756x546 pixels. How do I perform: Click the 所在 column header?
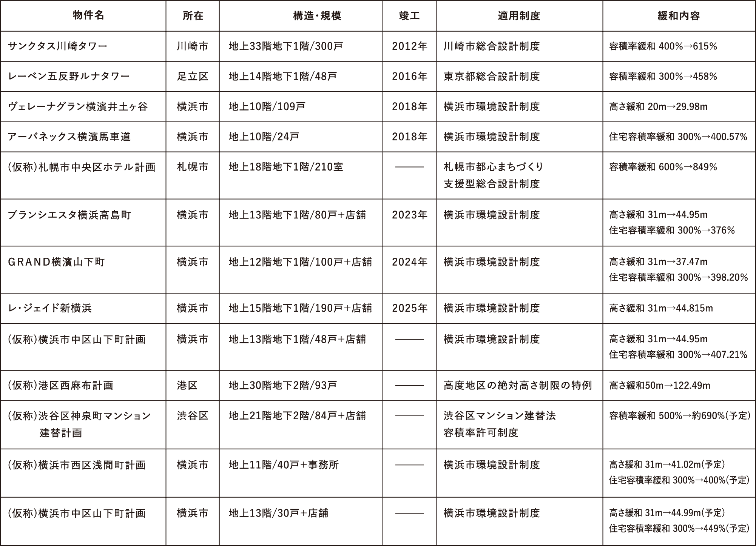tap(193, 15)
